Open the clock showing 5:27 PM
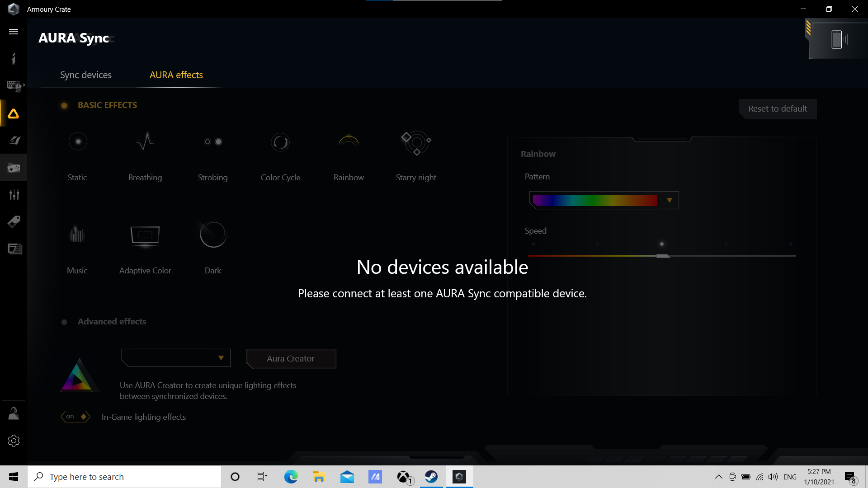 tap(819, 477)
